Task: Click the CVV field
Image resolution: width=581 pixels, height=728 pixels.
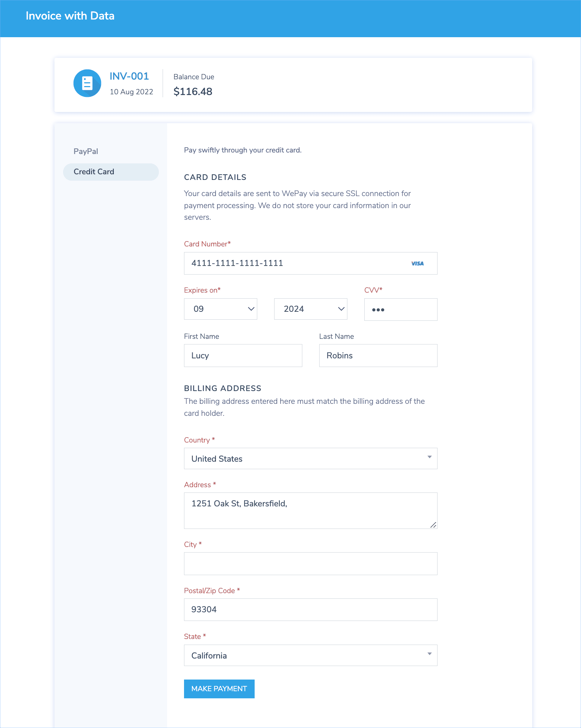Action: 401,310
